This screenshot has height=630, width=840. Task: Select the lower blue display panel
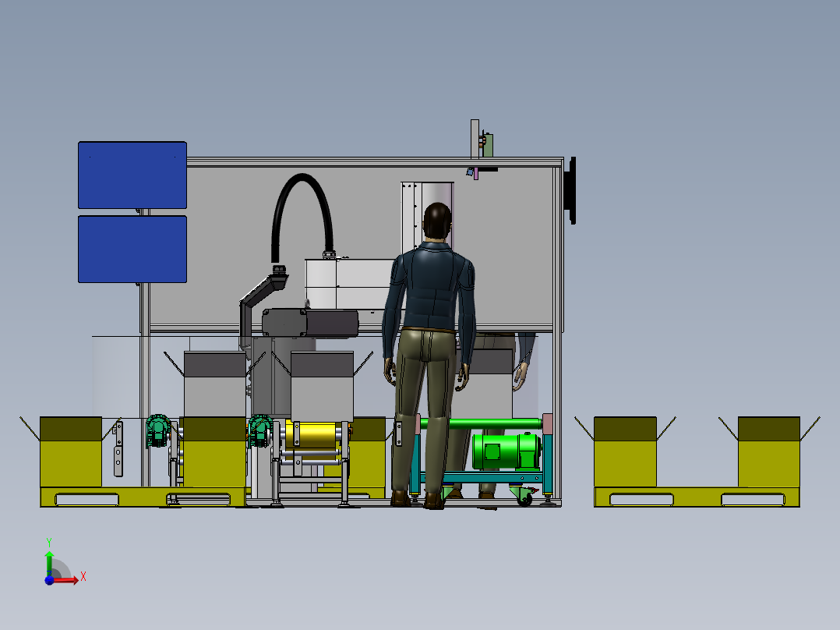132,250
